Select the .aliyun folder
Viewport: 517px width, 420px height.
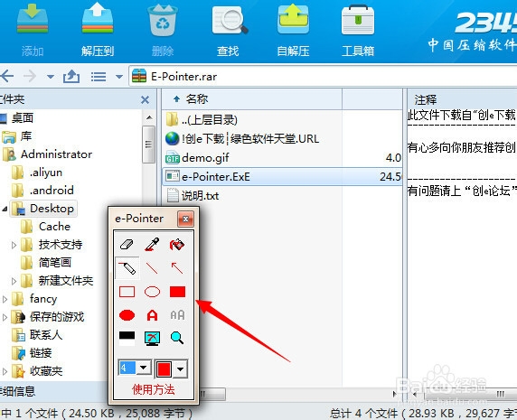point(45,173)
